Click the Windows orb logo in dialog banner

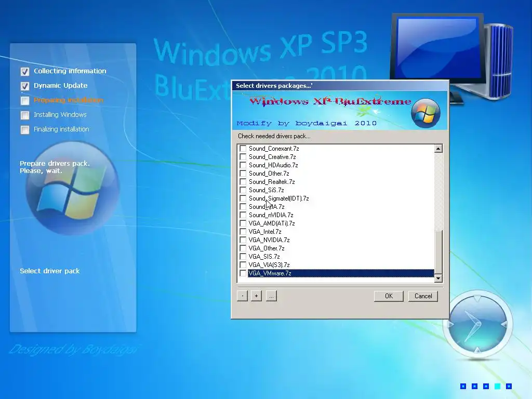425,113
